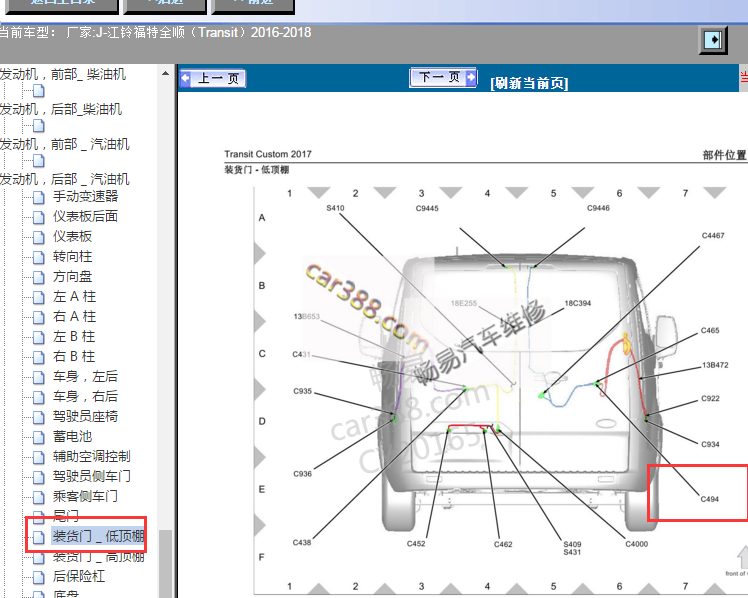Click connector label C936 in diagram
This screenshot has width=748, height=598.
[x=302, y=474]
